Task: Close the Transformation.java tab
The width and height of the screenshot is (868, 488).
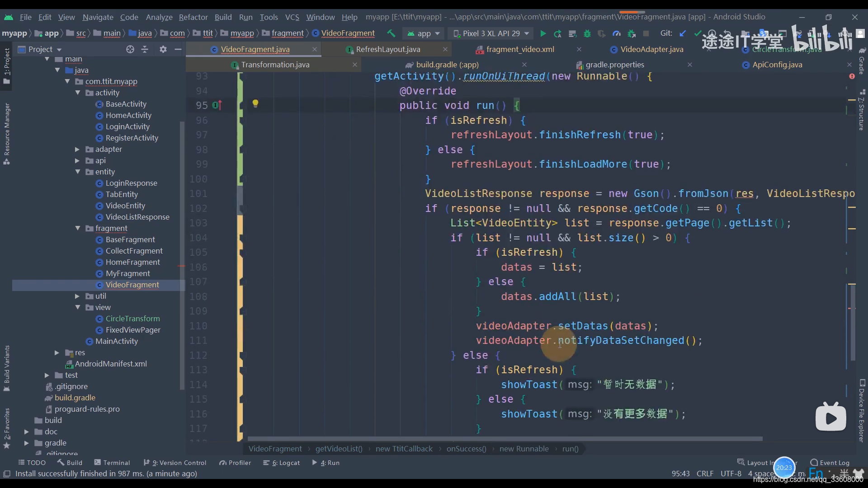Action: coord(355,65)
